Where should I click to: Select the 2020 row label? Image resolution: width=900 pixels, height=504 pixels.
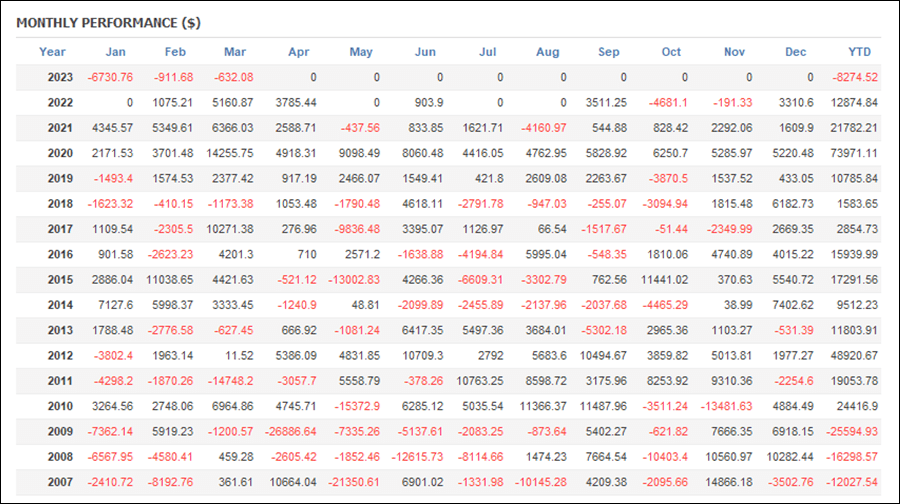(x=60, y=153)
